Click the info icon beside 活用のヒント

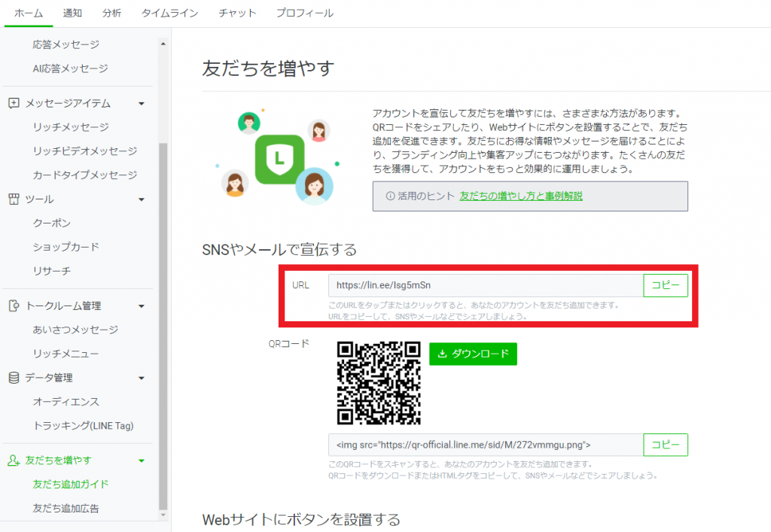[x=390, y=196]
